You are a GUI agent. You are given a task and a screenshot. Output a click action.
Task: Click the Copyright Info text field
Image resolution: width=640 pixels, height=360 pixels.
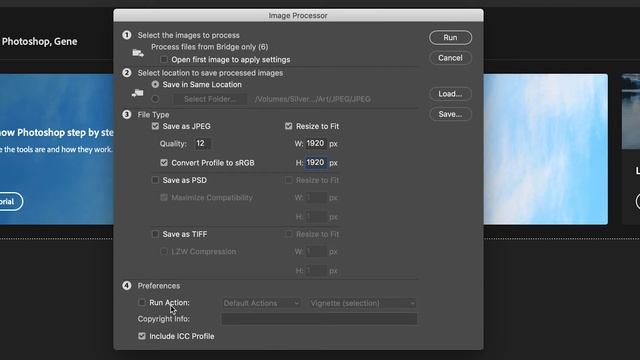(319, 319)
